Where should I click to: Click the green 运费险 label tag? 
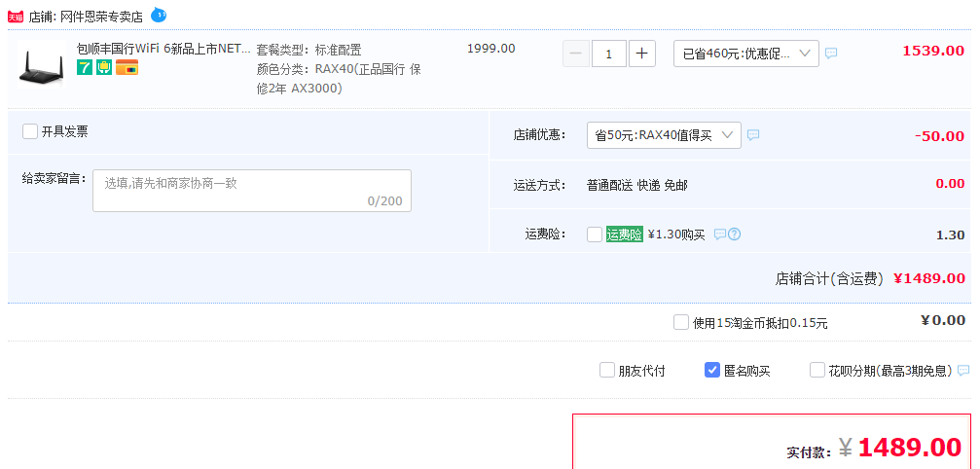coord(625,234)
